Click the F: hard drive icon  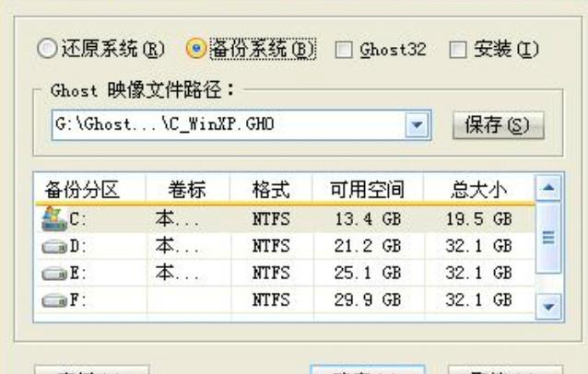[54, 300]
